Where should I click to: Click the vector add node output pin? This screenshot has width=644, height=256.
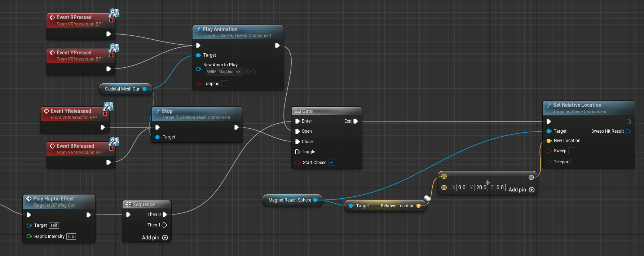pyautogui.click(x=531, y=177)
